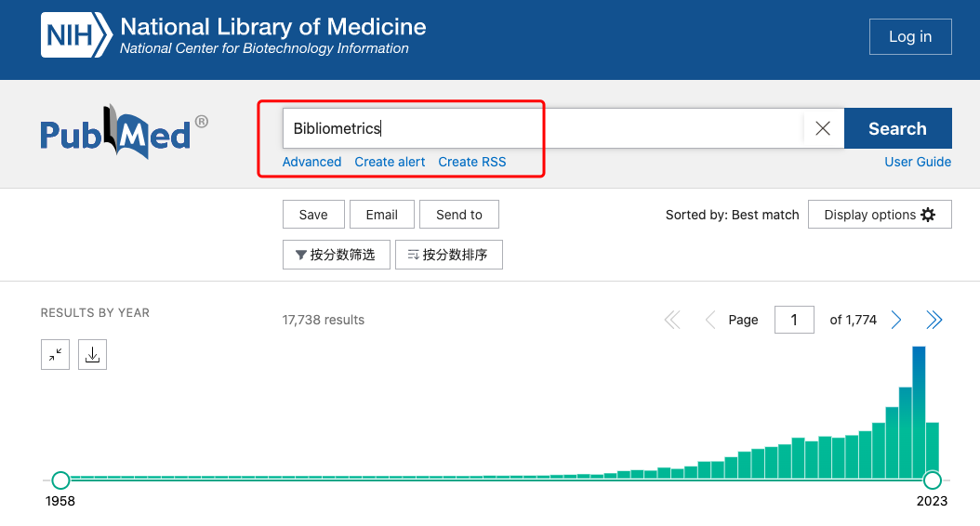Image resolution: width=980 pixels, height=526 pixels.
Task: Click the 2023 timeline slider handle
Action: (x=932, y=480)
